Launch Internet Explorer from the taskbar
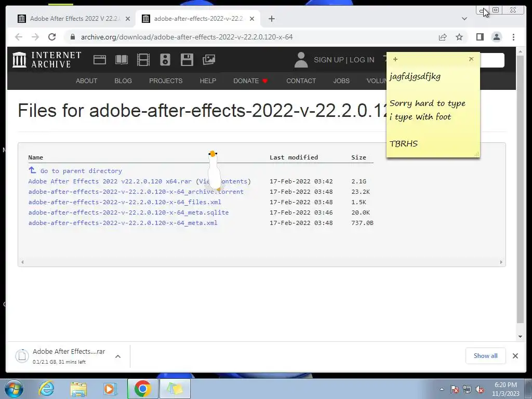This screenshot has height=399, width=532. pos(46,389)
